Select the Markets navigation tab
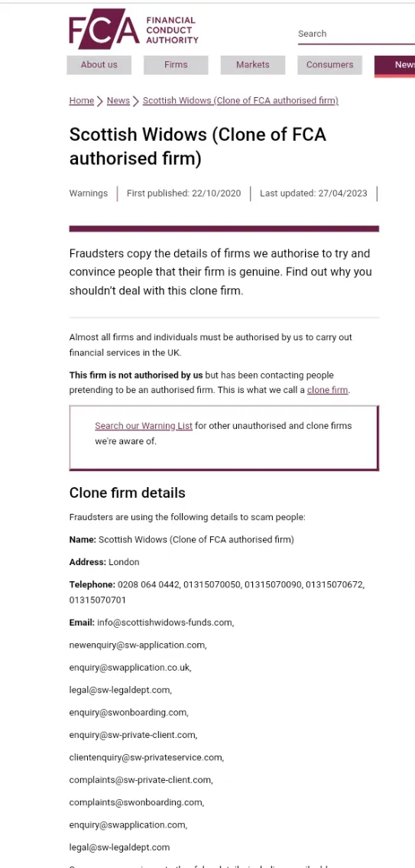This screenshot has height=868, width=415. [x=253, y=65]
